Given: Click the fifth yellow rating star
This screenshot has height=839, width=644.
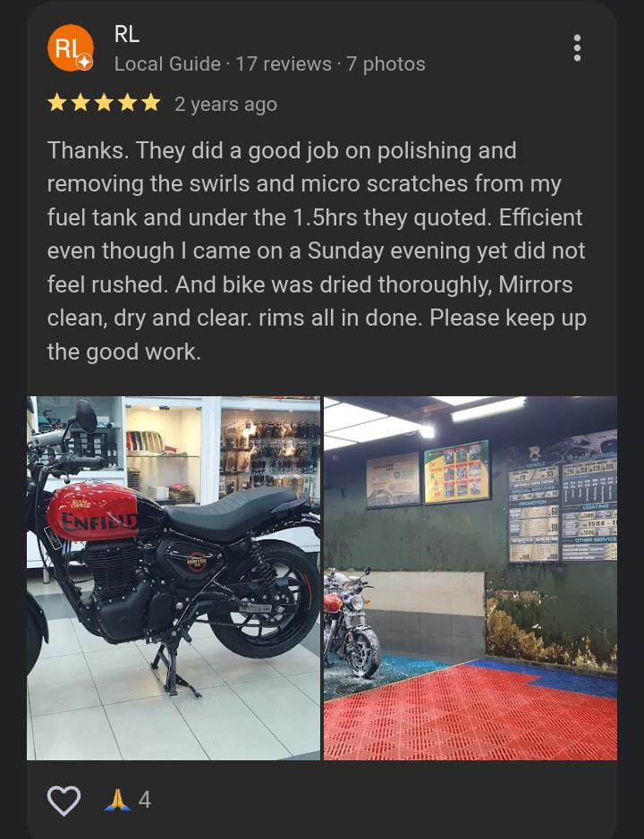Looking at the screenshot, I should [x=151, y=102].
